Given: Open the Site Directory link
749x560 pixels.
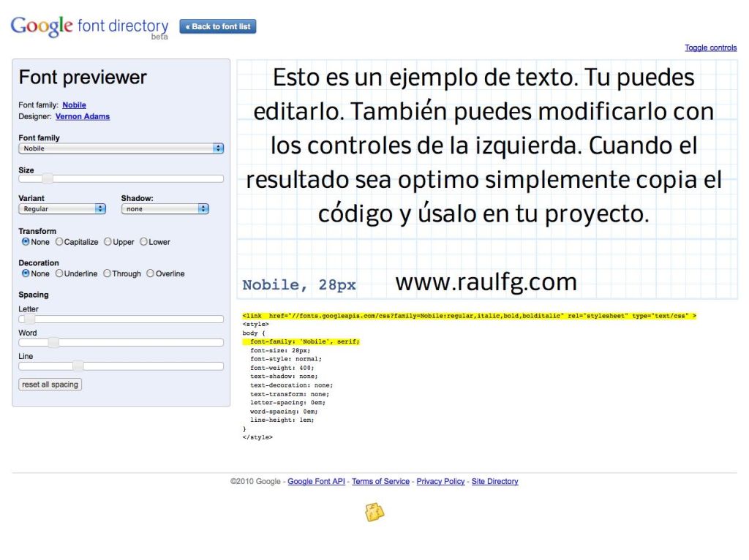Looking at the screenshot, I should pos(495,481).
